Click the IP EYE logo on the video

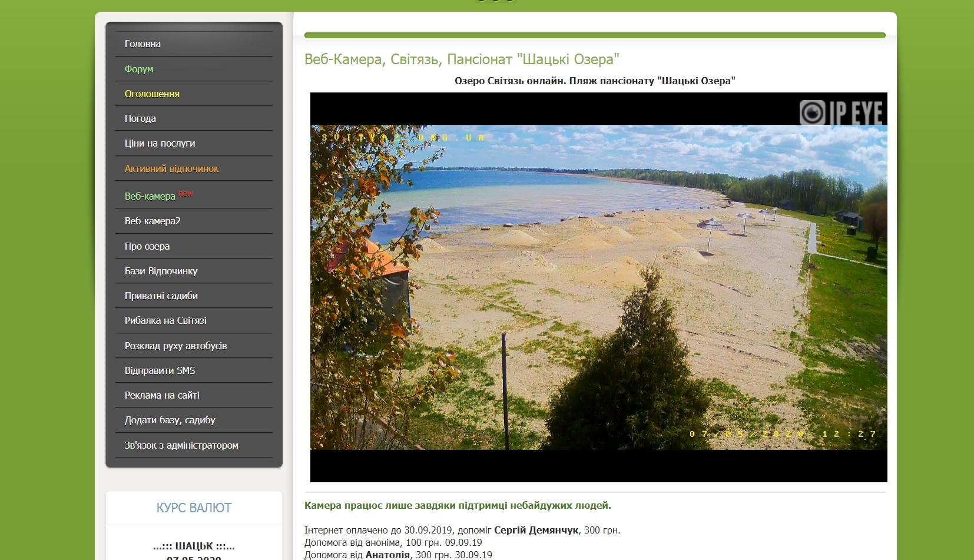[x=841, y=112]
